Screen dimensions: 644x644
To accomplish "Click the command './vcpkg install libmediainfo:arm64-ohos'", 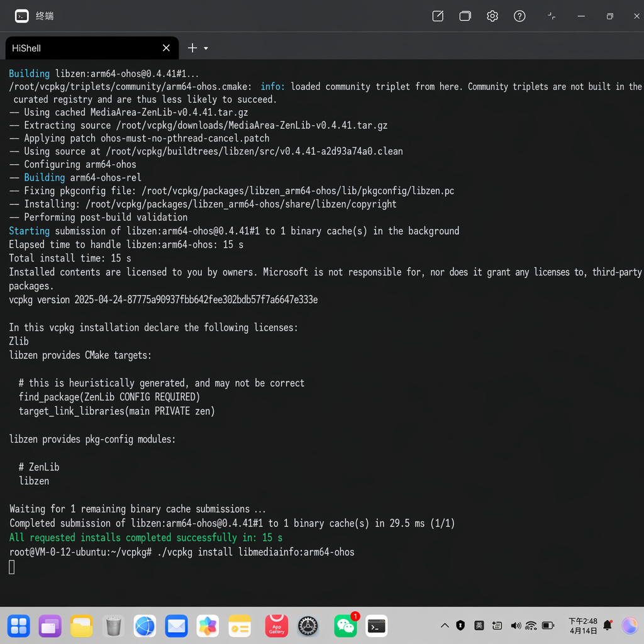I will coord(256,552).
